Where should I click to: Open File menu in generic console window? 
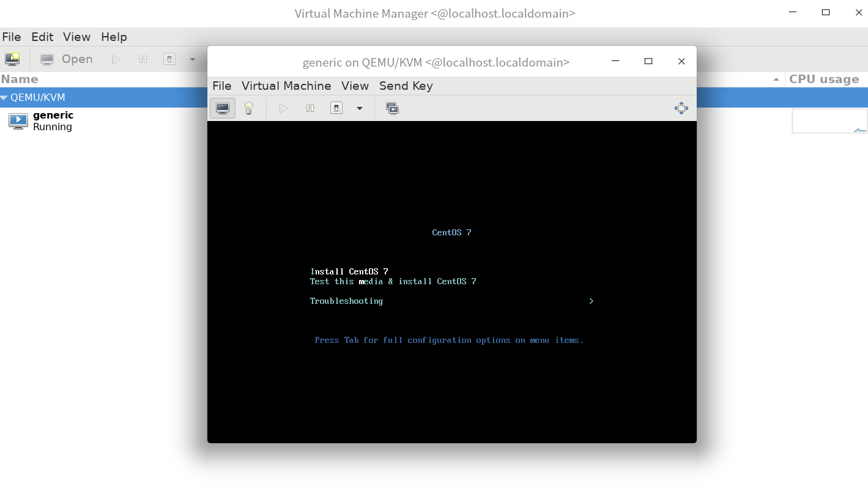tap(222, 86)
